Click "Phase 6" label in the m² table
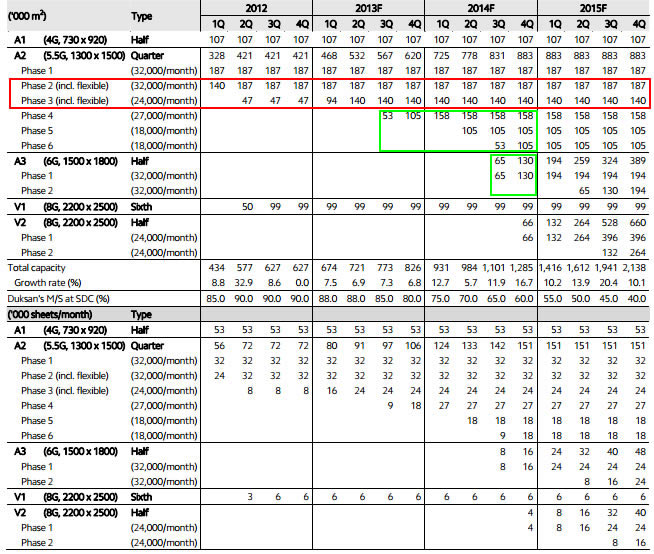Viewport: 654px width, 554px height. [37, 146]
